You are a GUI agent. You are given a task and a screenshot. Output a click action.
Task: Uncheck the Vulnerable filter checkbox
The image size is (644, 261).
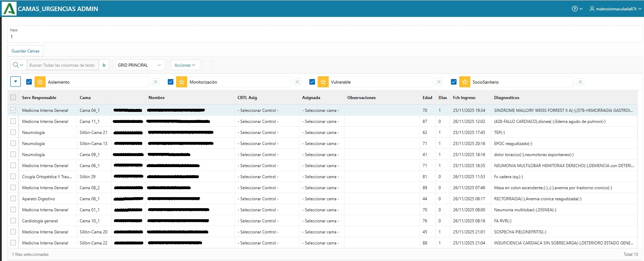pos(312,82)
